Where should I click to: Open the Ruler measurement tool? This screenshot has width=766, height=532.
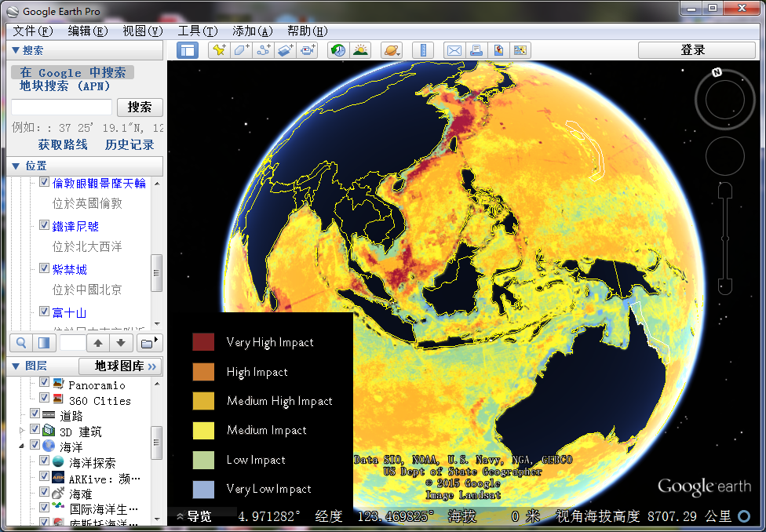423,50
